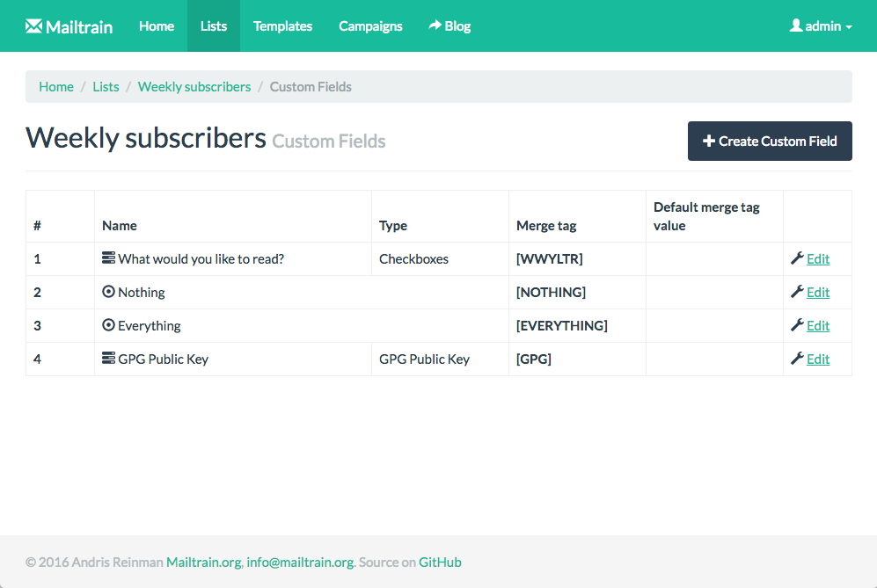Open the GitHub source link in footer
The width and height of the screenshot is (877, 588).
click(x=440, y=563)
